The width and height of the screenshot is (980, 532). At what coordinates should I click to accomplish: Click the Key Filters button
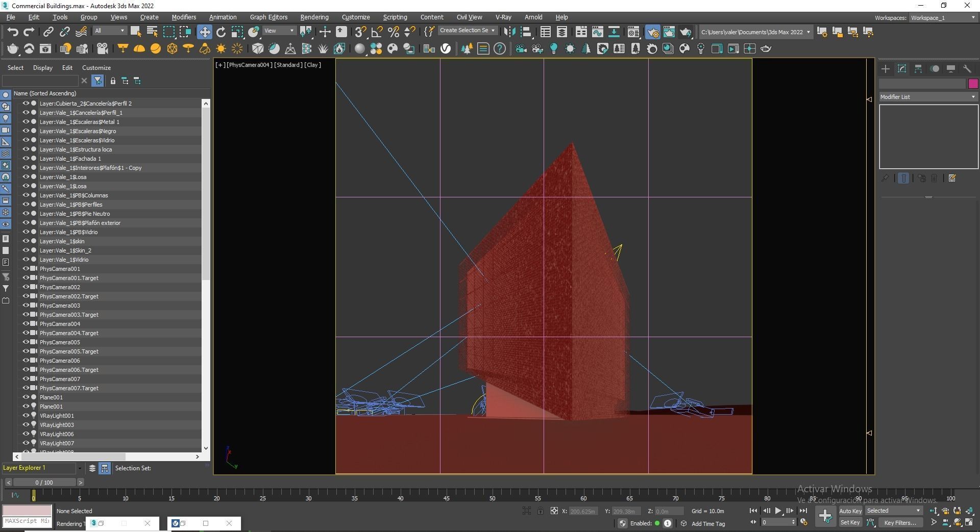click(900, 522)
